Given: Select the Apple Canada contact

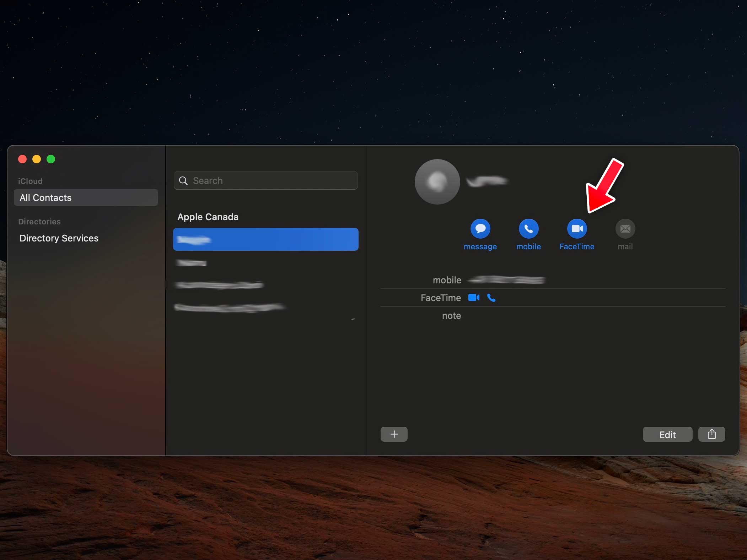Looking at the screenshot, I should (208, 217).
